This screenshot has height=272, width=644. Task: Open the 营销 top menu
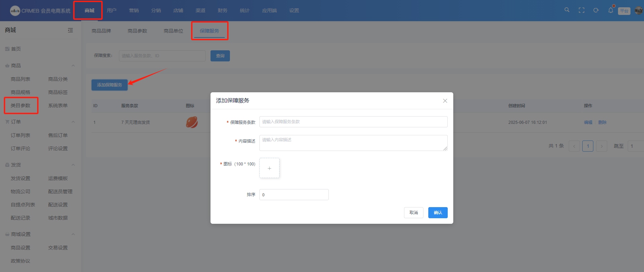coord(134,11)
